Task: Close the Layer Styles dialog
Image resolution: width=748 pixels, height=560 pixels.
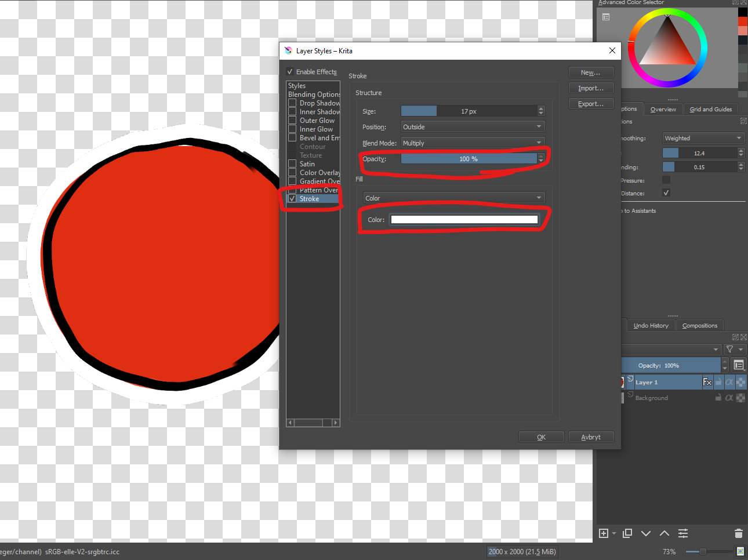Action: [612, 50]
